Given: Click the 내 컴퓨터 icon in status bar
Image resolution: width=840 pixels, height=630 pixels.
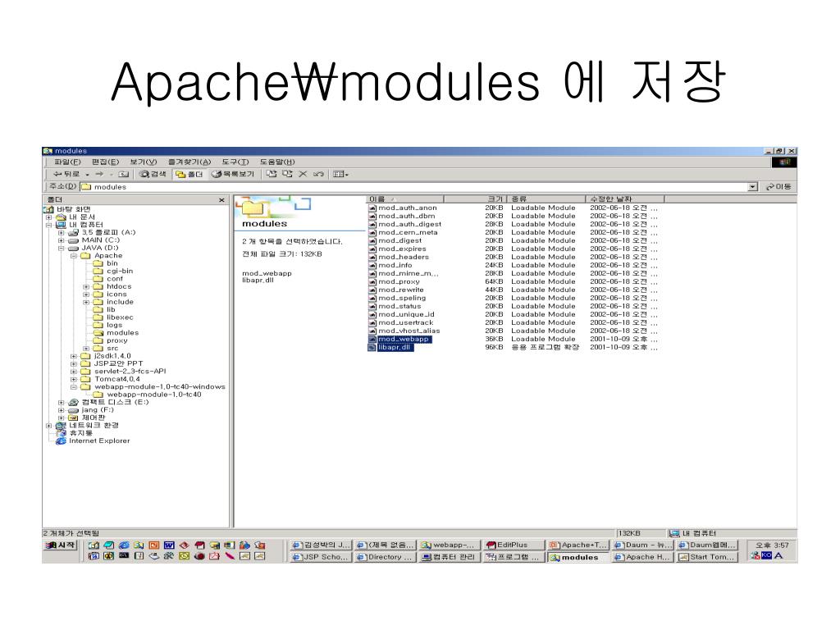Looking at the screenshot, I should (674, 533).
